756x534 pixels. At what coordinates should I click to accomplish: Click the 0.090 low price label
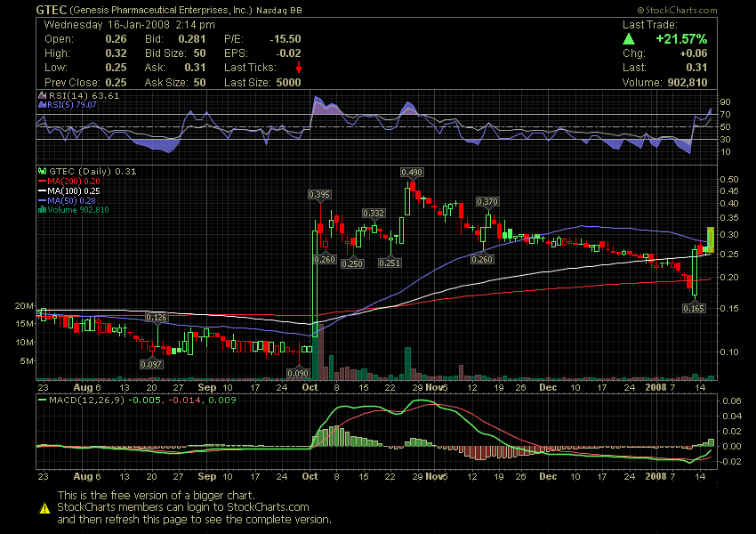[x=296, y=373]
